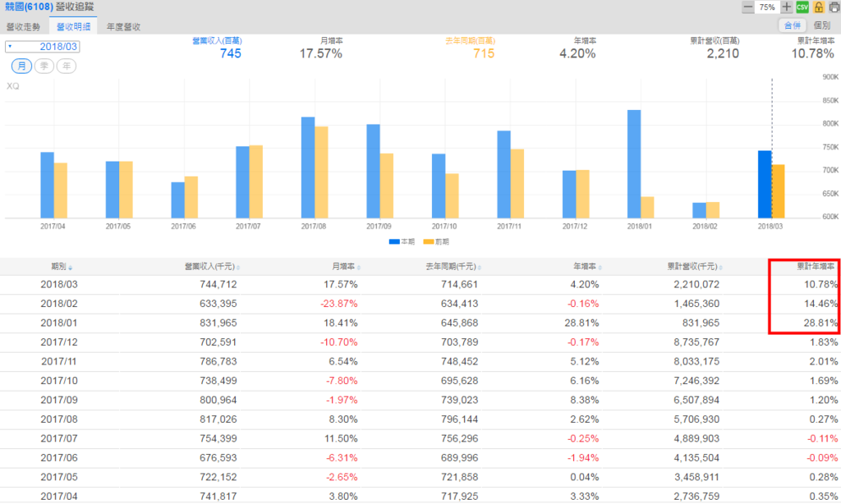Viewport: 841px width, 504px height.
Task: Open the 年度營收 tab
Action: tap(123, 26)
